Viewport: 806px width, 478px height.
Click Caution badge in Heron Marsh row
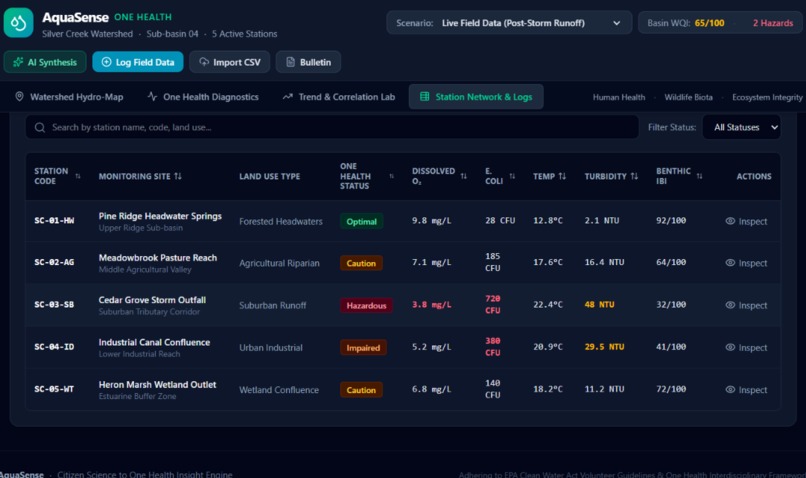(361, 390)
